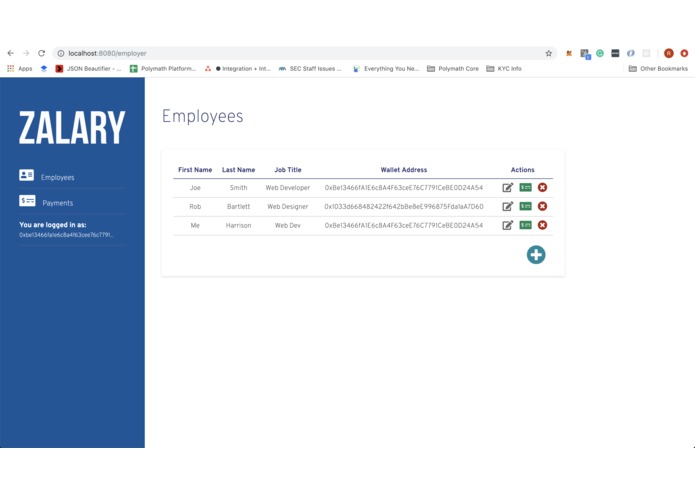
Task: Delete employee Joe Smith
Action: pos(542,187)
